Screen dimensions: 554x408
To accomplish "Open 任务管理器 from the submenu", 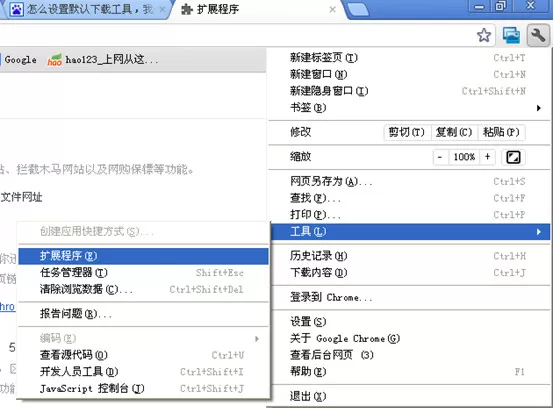I will pyautogui.click(x=143, y=272).
